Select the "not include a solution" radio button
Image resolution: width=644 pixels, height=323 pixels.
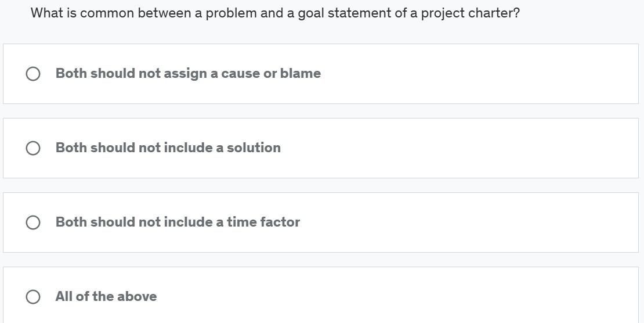pyautogui.click(x=33, y=148)
